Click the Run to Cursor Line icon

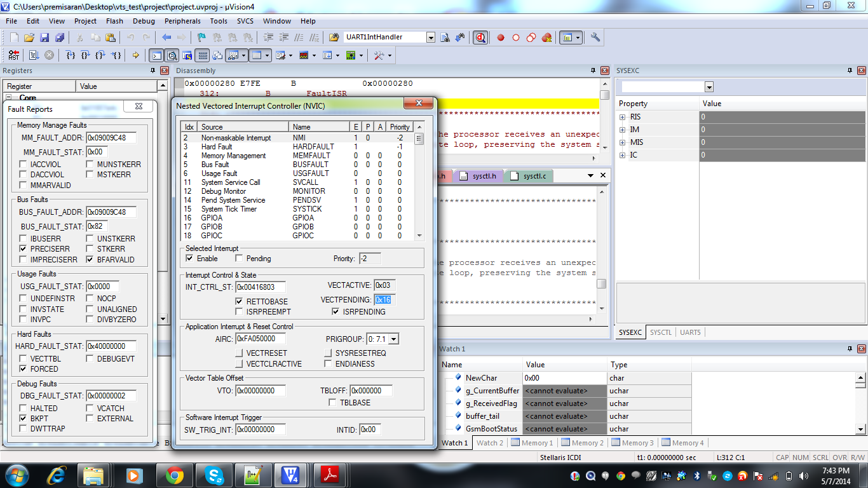tap(116, 55)
